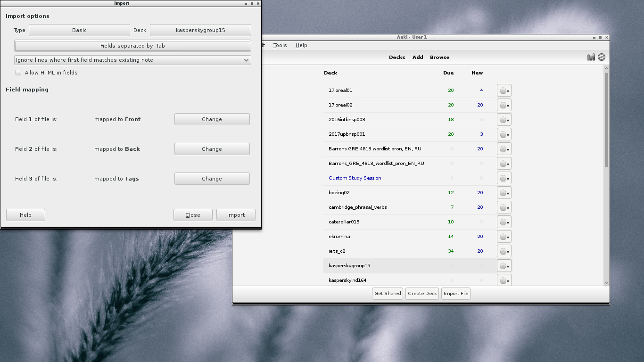Open gear options for ielts_c2 deck

pos(504,251)
